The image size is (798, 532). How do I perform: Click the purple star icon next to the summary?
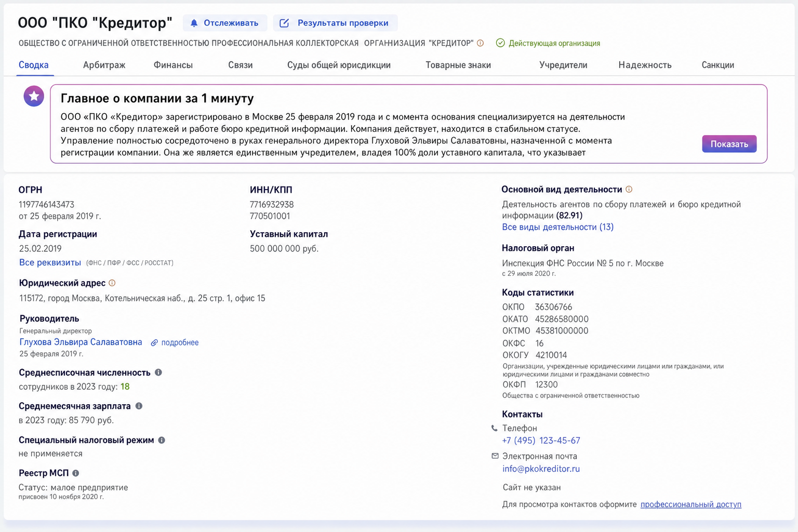tap(34, 96)
